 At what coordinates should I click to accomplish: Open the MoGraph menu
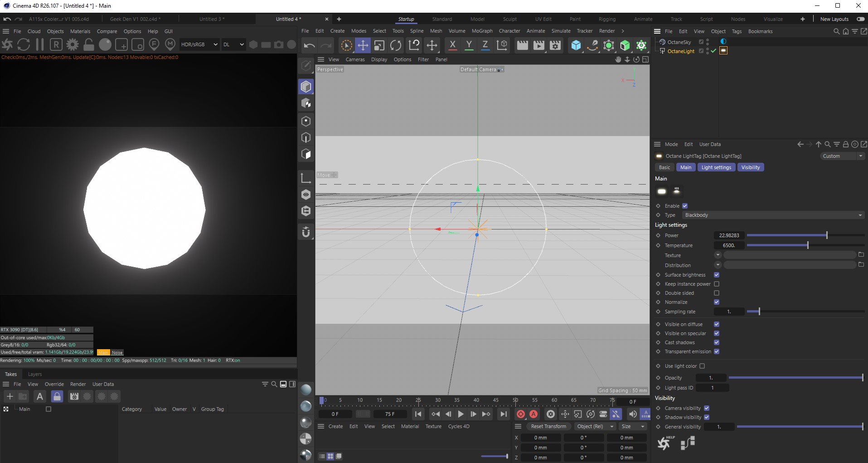482,31
